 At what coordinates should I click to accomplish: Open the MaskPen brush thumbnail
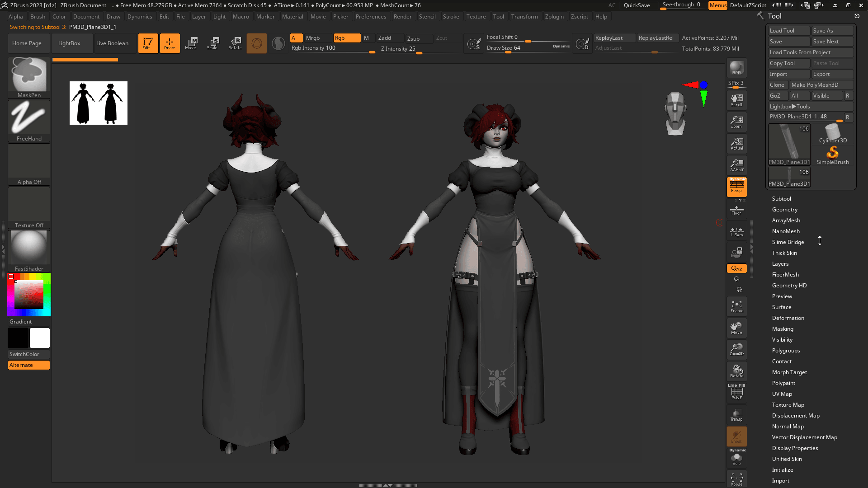pos(29,78)
